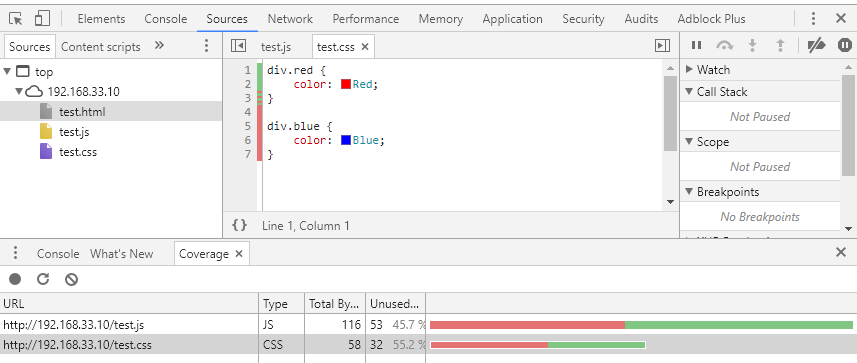Select the test.js file in tree

74,132
